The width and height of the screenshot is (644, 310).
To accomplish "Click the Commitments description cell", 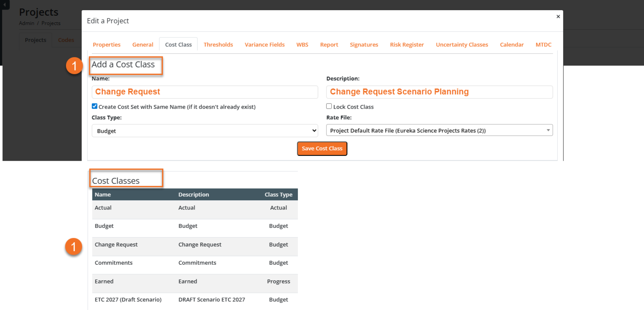I will click(x=197, y=263).
